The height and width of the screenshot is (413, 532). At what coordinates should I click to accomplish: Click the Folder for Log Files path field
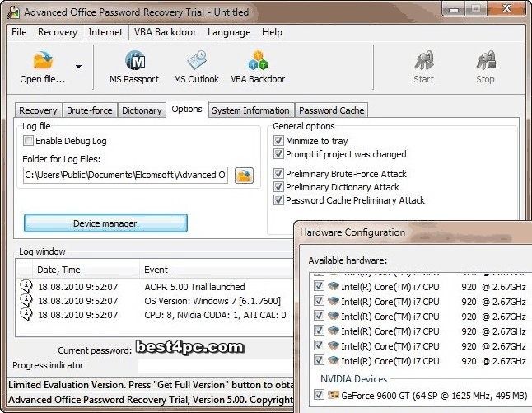coord(125,175)
